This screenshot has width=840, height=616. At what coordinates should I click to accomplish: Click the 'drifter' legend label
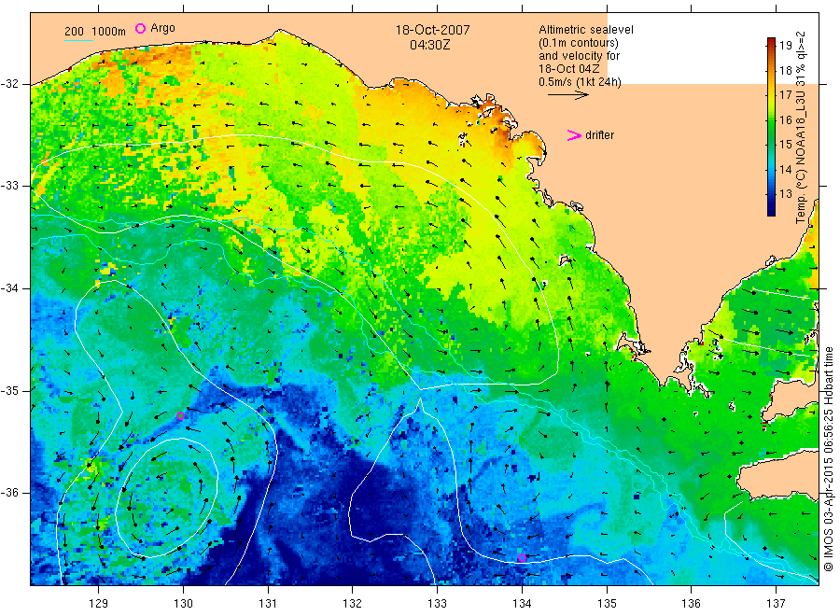pos(599,135)
